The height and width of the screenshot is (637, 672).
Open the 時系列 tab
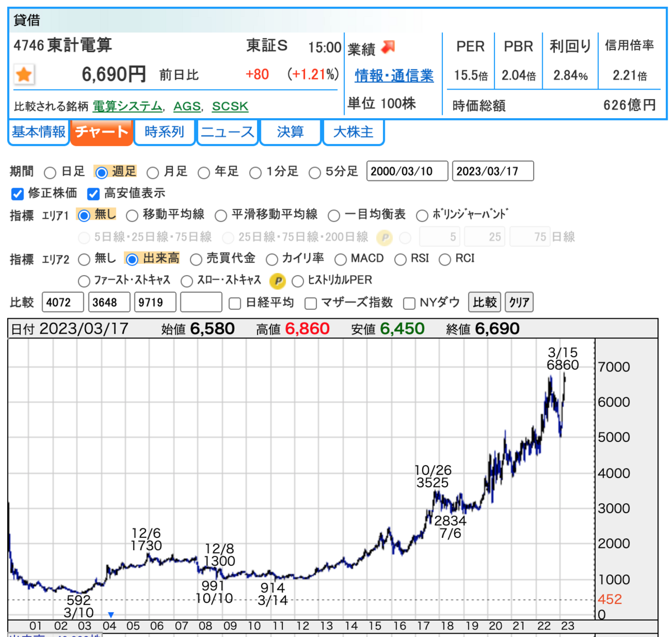point(164,132)
